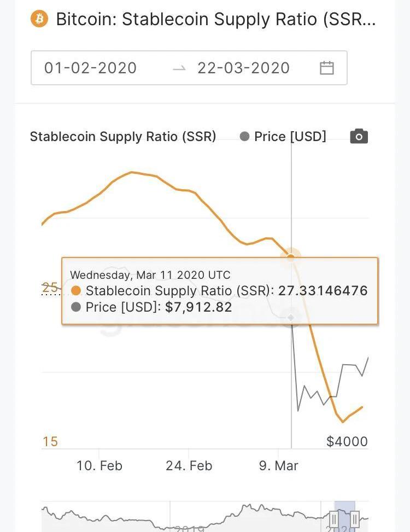Take a chart snapshot with camera icon

click(359, 136)
